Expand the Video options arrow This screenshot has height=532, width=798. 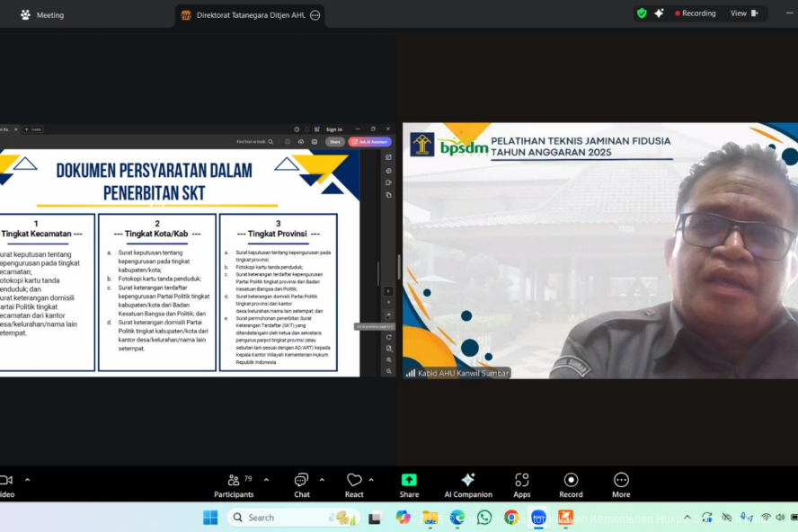tap(27, 480)
